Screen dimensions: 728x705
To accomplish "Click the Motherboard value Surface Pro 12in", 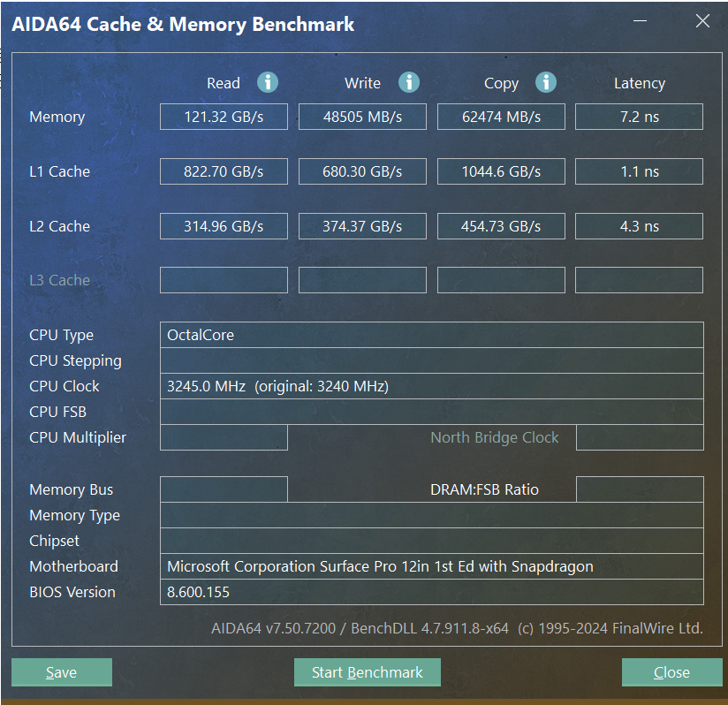I will pos(432,565).
